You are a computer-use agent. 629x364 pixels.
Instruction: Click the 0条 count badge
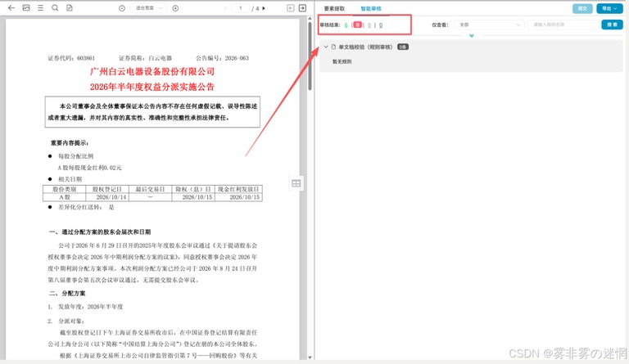click(403, 47)
